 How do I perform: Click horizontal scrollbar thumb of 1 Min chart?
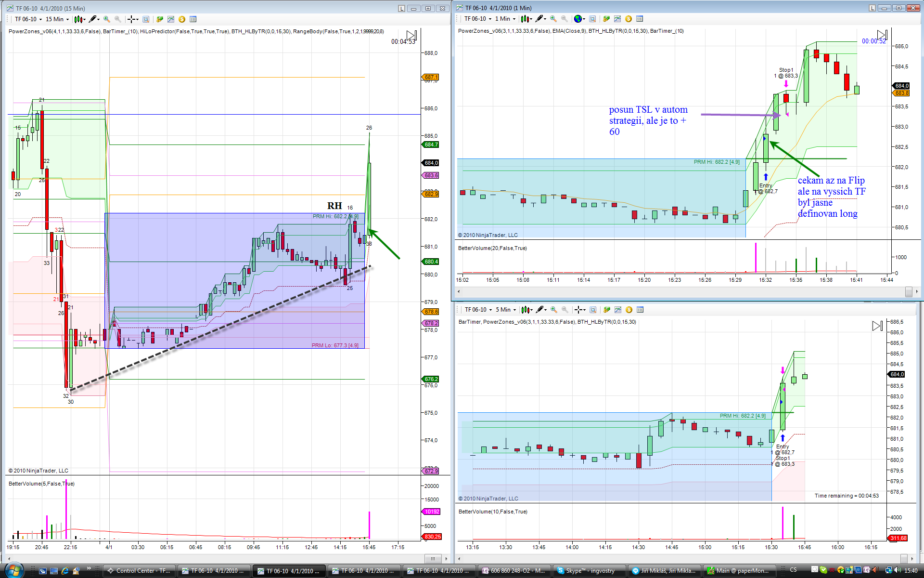pos(909,291)
